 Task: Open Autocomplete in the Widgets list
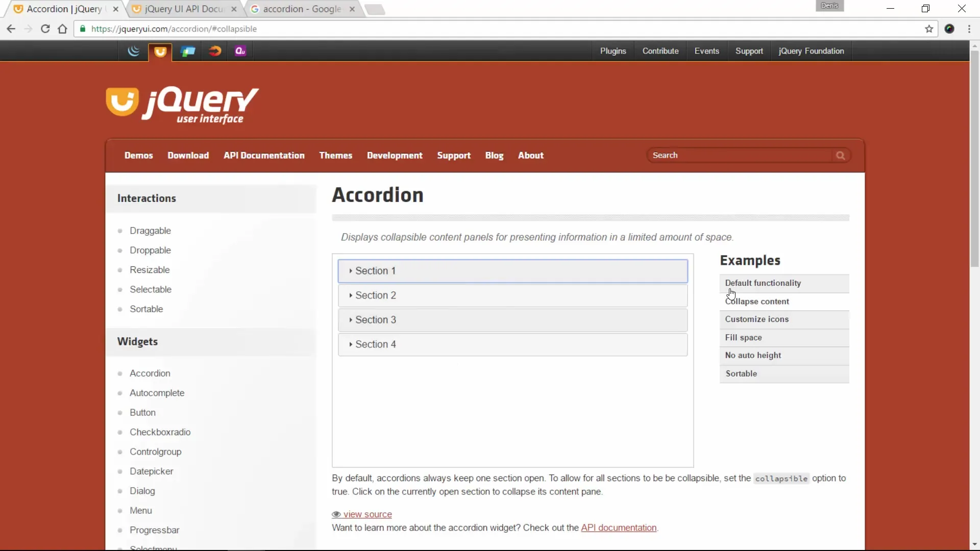point(157,393)
